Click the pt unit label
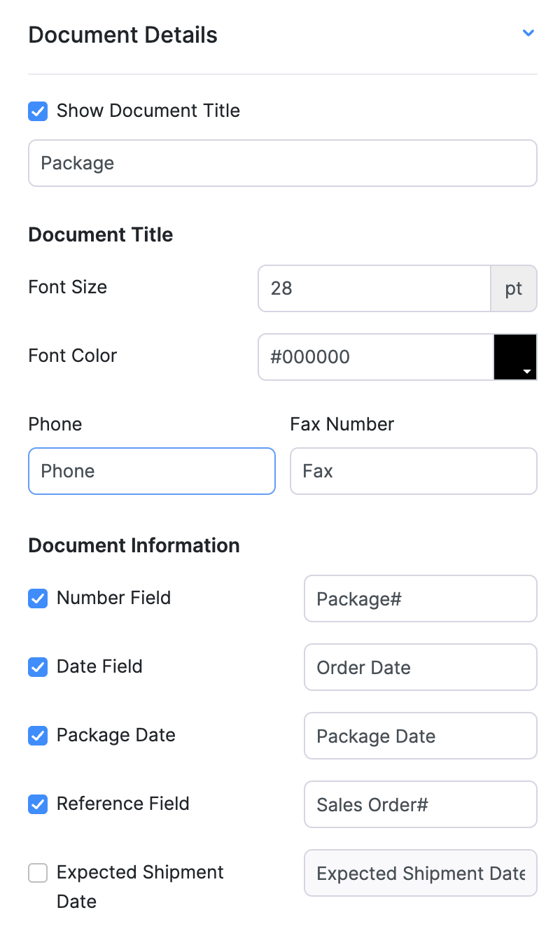 pos(514,288)
